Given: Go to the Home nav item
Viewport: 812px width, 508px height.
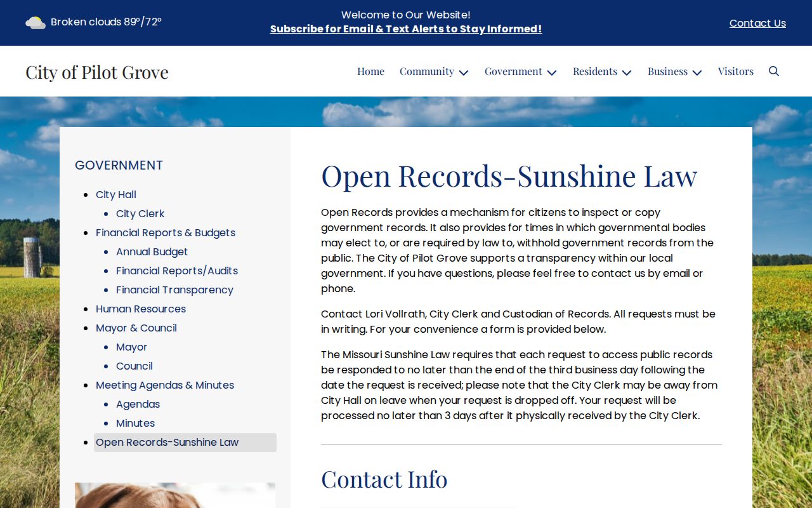Looking at the screenshot, I should click(370, 71).
